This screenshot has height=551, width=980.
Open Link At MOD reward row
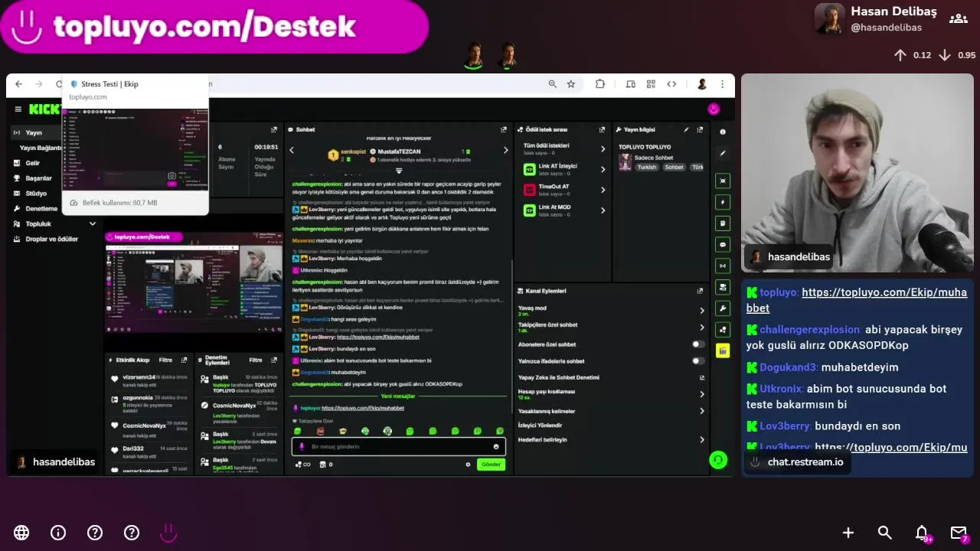coord(565,210)
